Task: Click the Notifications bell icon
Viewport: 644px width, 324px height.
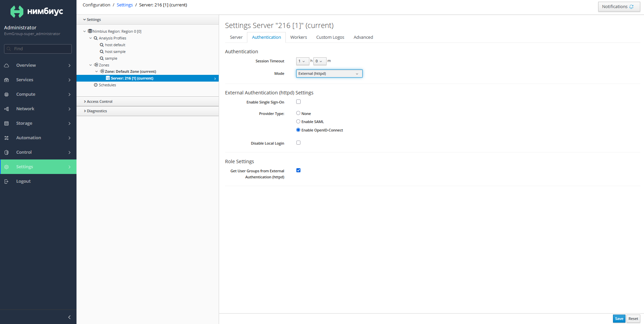Action: [x=631, y=7]
